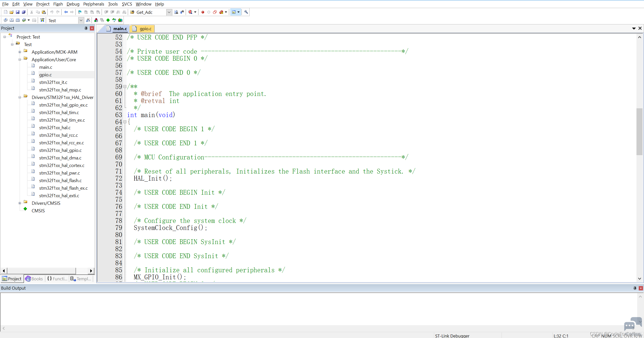Screen dimensions: 644x338
Task: Expand the Drivers/CMSIS folder
Action: 20,203
